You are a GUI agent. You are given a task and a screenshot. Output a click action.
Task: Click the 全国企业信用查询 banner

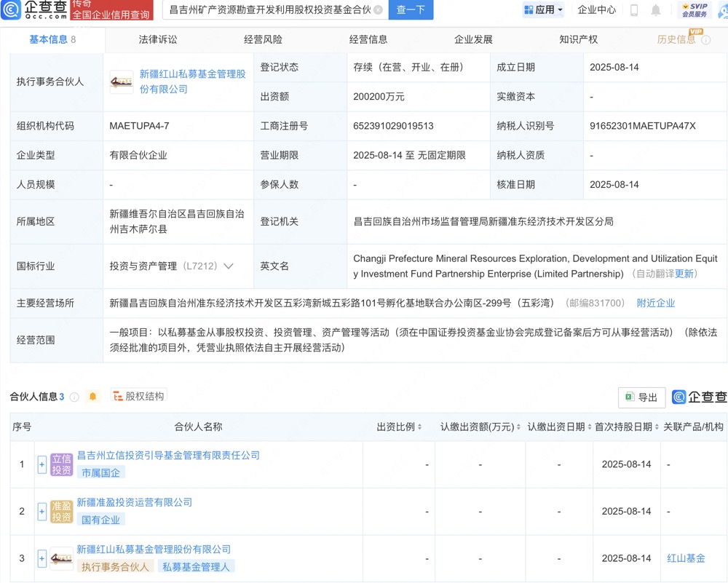click(x=111, y=15)
